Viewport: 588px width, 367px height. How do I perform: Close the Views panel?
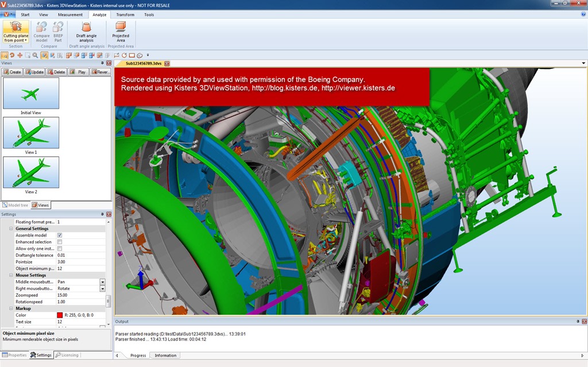pyautogui.click(x=109, y=63)
